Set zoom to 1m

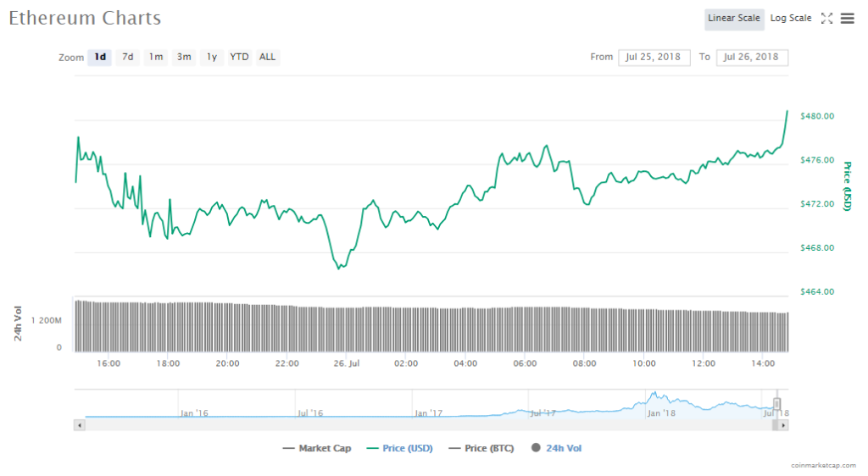156,58
